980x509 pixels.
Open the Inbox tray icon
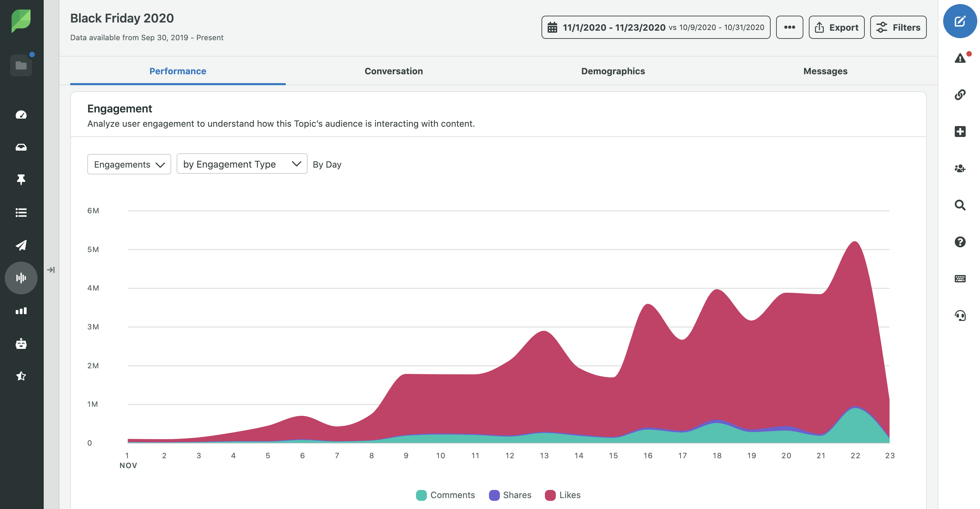(21, 147)
